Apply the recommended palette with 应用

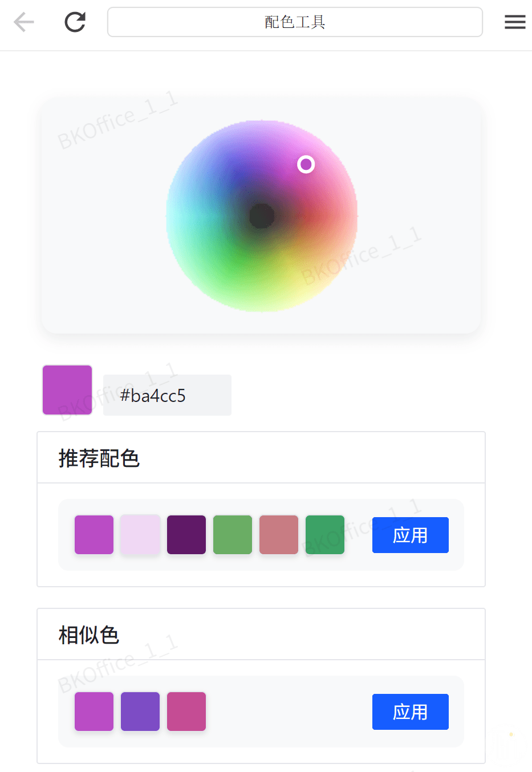coord(410,535)
